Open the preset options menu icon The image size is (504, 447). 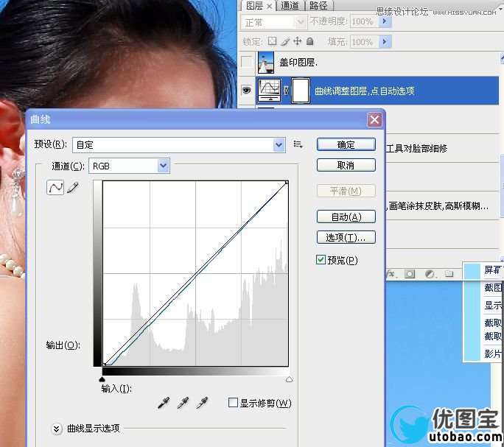(298, 144)
